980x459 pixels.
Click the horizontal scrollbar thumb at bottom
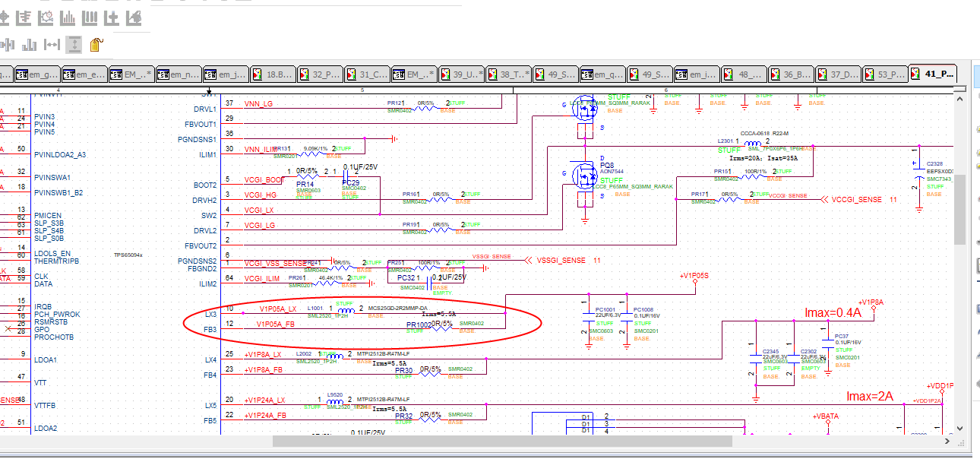(502, 441)
